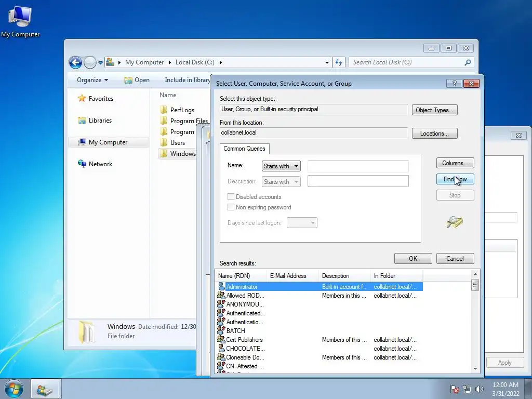
Task: Open Days since last logon dropdown
Action: point(302,222)
